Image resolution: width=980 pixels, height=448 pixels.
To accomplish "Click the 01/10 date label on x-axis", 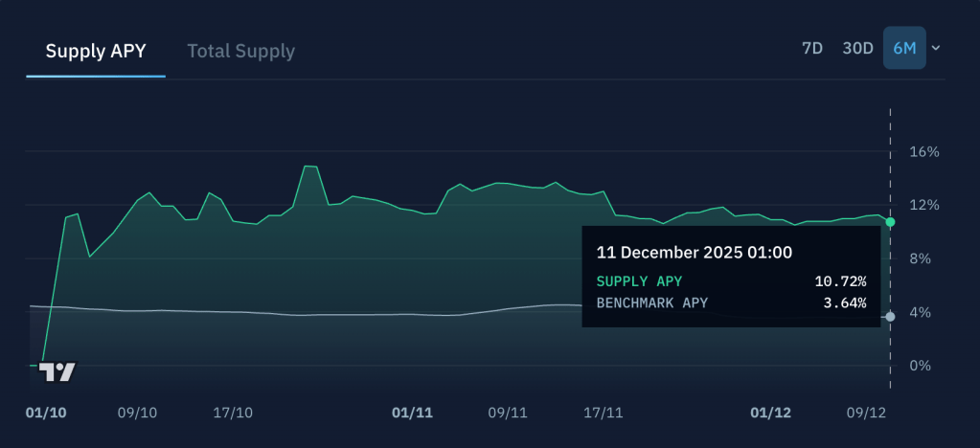I will pos(43,413).
